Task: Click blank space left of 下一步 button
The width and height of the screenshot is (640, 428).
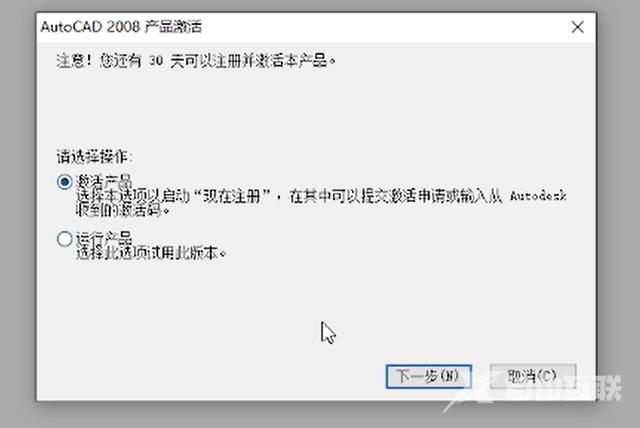Action: pos(212,376)
